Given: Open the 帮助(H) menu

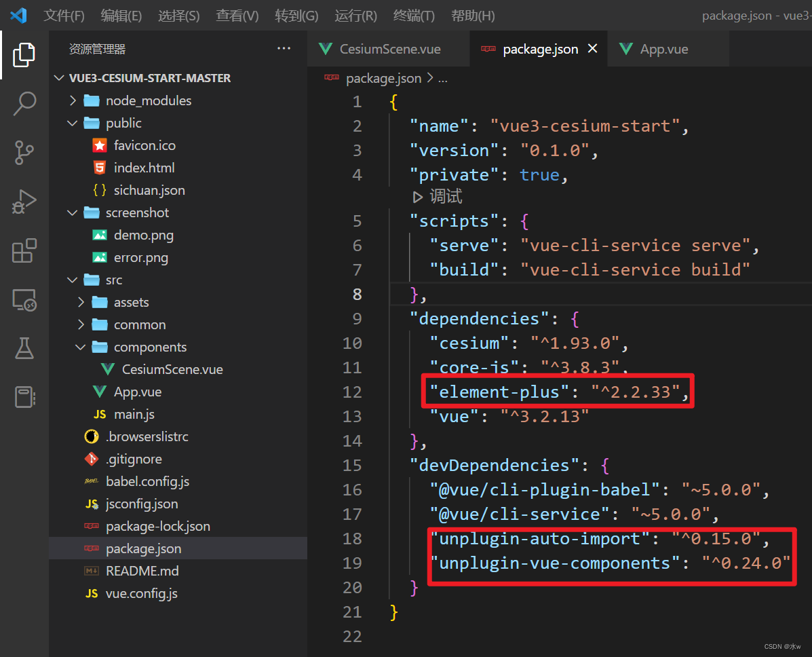Looking at the screenshot, I should 473,16.
